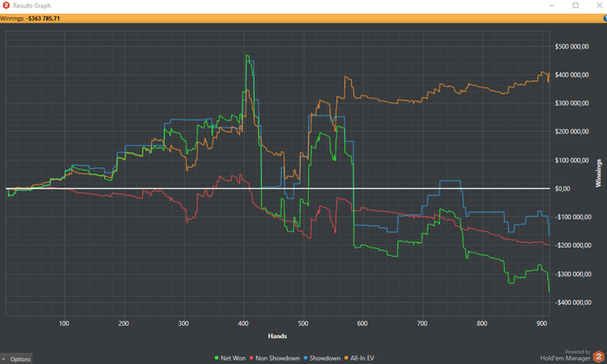Click the Results Graph window title
Image resolution: width=607 pixels, height=364 pixels.
[32, 5]
